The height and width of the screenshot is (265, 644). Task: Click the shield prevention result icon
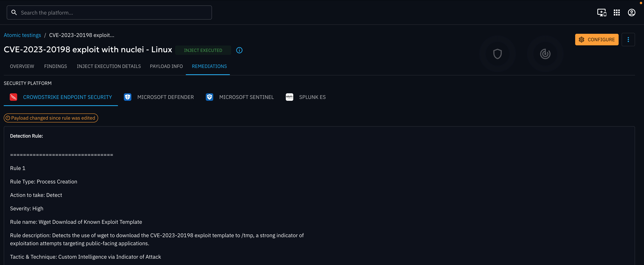point(497,54)
